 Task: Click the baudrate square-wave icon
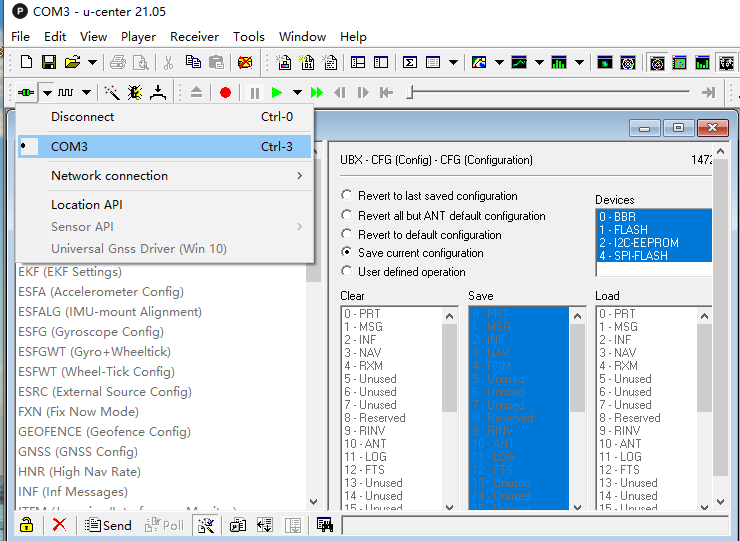[66, 92]
